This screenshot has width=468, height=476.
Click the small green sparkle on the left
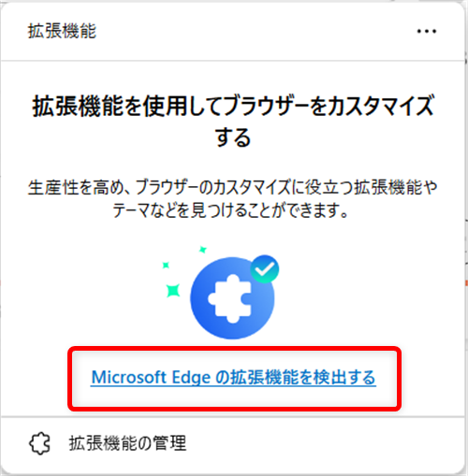[x=166, y=266]
